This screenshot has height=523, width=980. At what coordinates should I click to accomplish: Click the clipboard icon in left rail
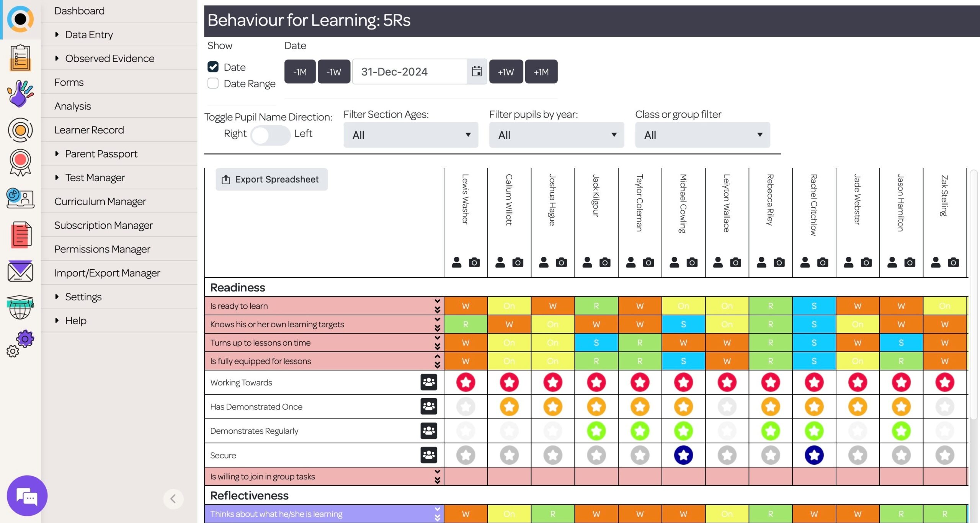(x=20, y=58)
